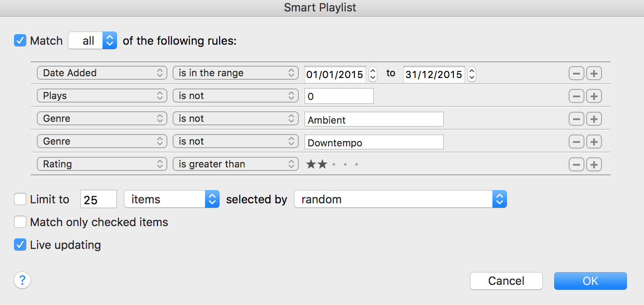The height and width of the screenshot is (305, 644).
Task: Click the Ambient genre text field
Action: point(374,119)
